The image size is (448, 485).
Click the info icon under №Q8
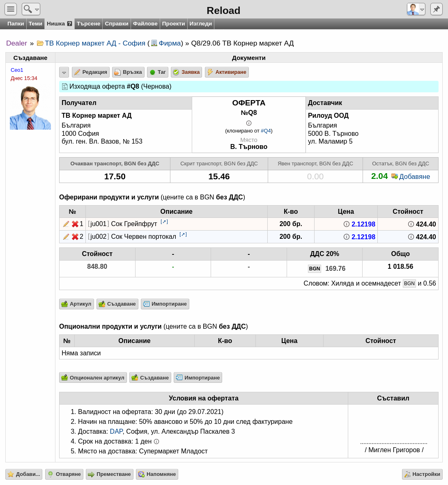click(248, 123)
